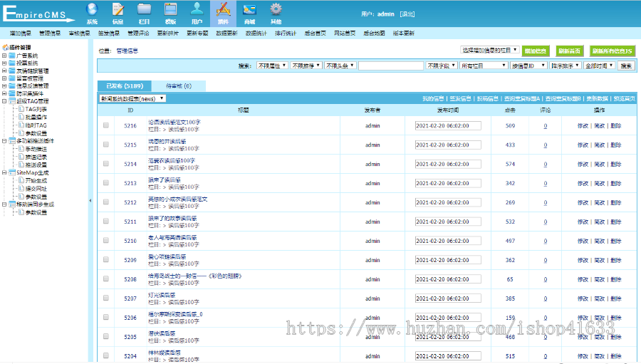The width and height of the screenshot is (641, 364).
Task: Click the 投票系统 folder icon
Action: (x=12, y=63)
